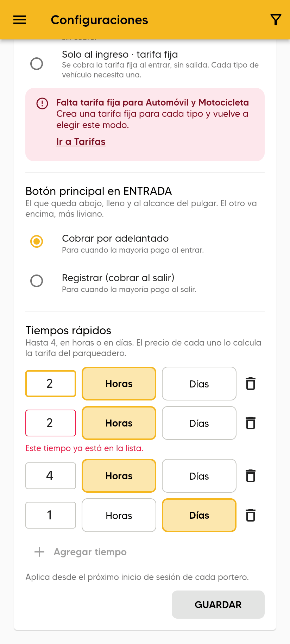290x644 pixels.
Task: Set the duplicate row unit to Días
Action: point(199,423)
